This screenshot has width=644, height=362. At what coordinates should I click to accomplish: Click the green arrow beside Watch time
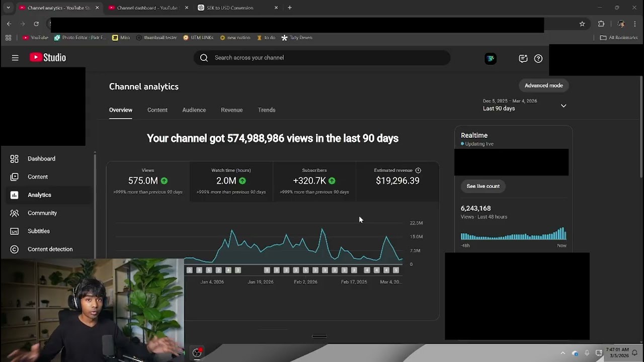(243, 180)
